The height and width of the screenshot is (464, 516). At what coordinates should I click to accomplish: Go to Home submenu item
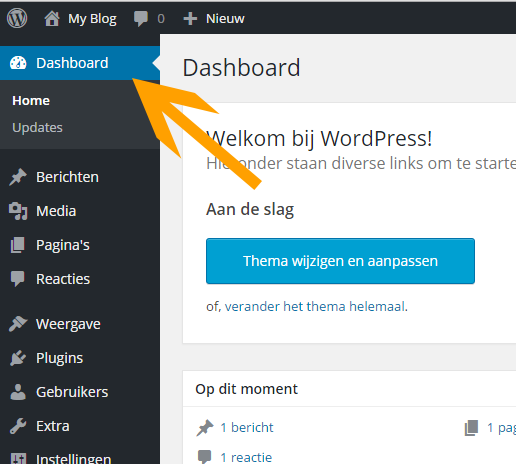[31, 101]
